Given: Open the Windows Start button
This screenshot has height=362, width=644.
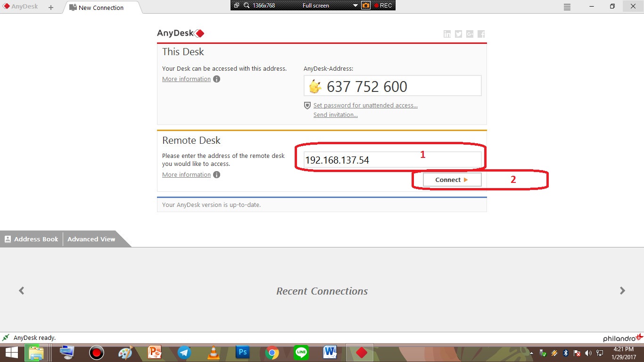Looking at the screenshot, I should (x=11, y=353).
